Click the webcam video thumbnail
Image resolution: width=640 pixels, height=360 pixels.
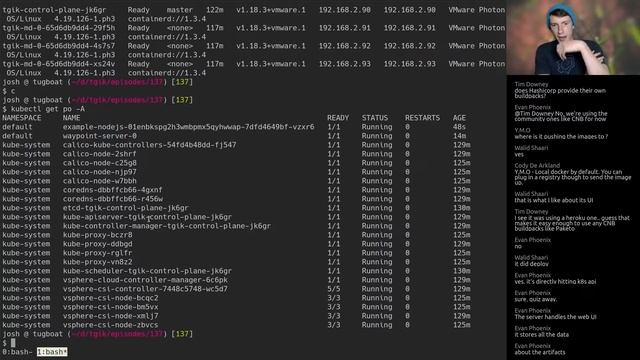coord(573,37)
